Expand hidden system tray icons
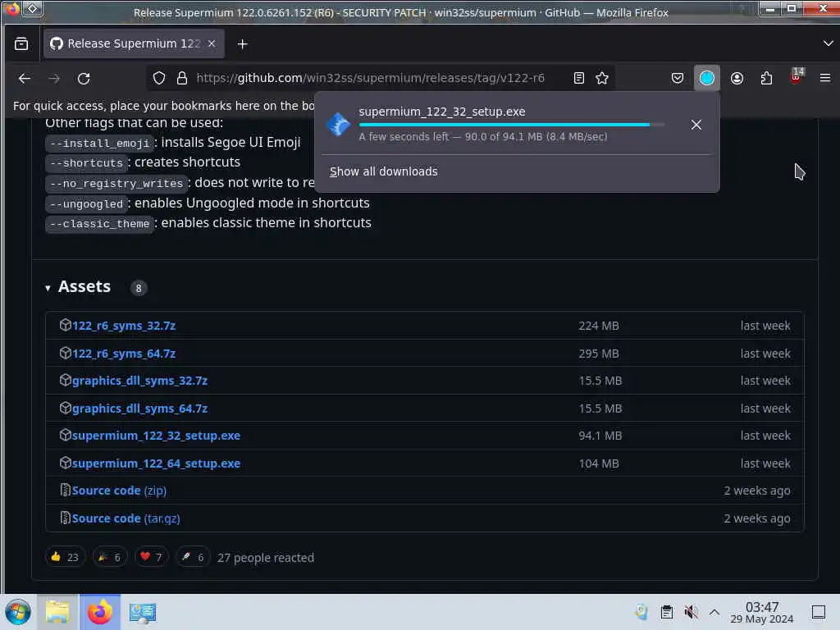Image resolution: width=840 pixels, height=630 pixels. click(x=714, y=612)
